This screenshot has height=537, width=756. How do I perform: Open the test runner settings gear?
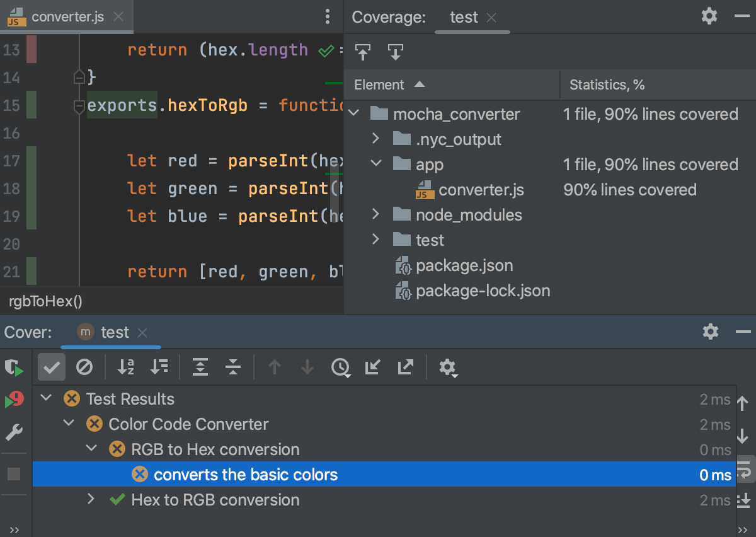[x=448, y=367]
